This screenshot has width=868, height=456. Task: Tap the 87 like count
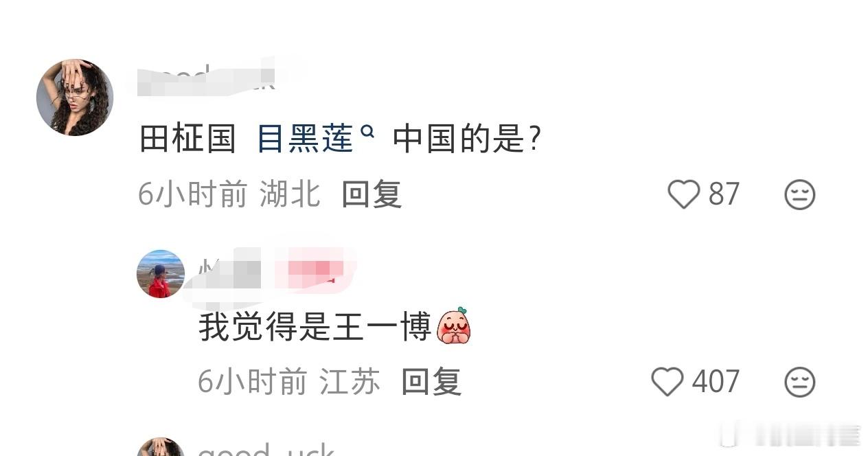724,194
